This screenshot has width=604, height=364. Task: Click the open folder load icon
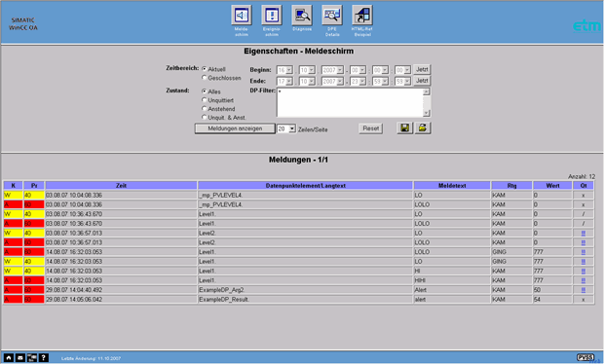pos(423,128)
